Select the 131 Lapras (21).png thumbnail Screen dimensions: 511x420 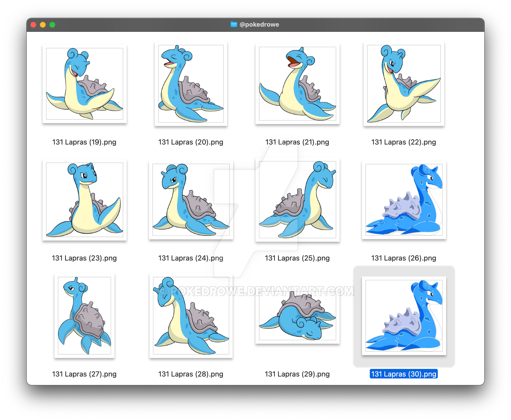[x=297, y=84]
